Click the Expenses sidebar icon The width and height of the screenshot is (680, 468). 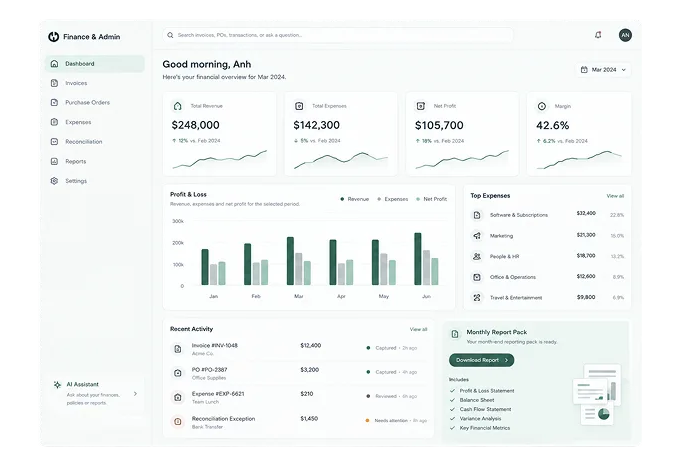(x=54, y=122)
